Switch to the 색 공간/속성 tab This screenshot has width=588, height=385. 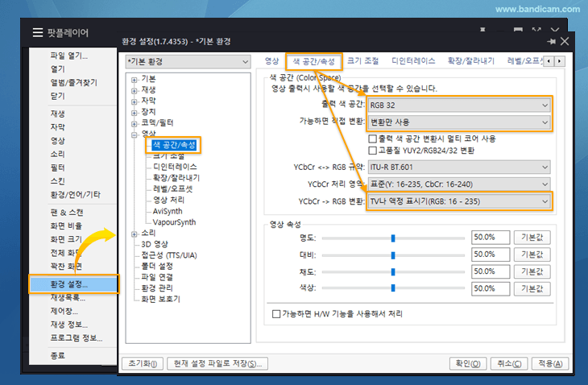(313, 61)
